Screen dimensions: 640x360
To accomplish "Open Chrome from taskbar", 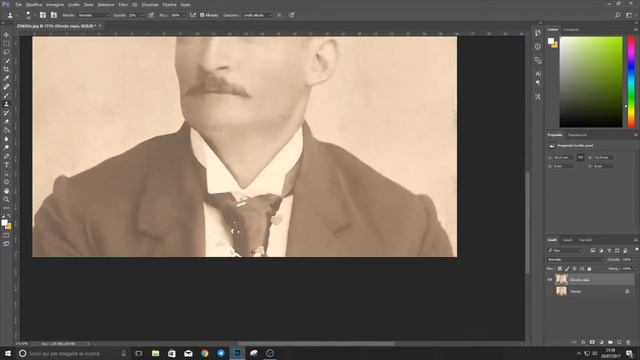I will [x=204, y=353].
